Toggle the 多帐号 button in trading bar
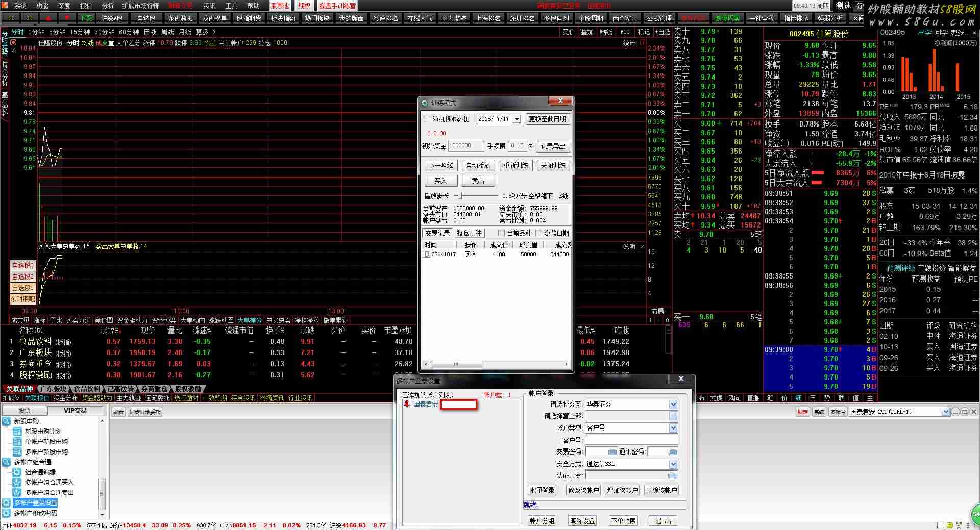The image size is (980, 530). click(x=837, y=412)
